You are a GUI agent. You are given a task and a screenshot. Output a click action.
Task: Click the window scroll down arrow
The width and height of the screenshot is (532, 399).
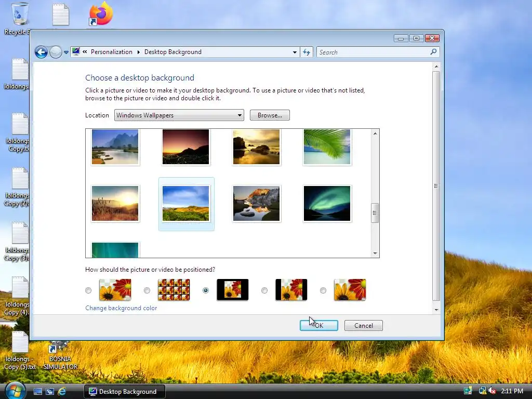436,310
